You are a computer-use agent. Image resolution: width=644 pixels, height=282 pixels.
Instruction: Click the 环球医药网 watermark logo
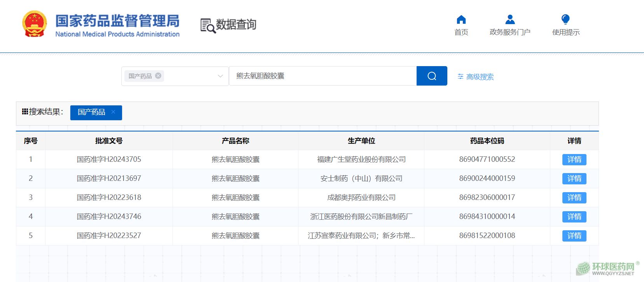point(606,268)
